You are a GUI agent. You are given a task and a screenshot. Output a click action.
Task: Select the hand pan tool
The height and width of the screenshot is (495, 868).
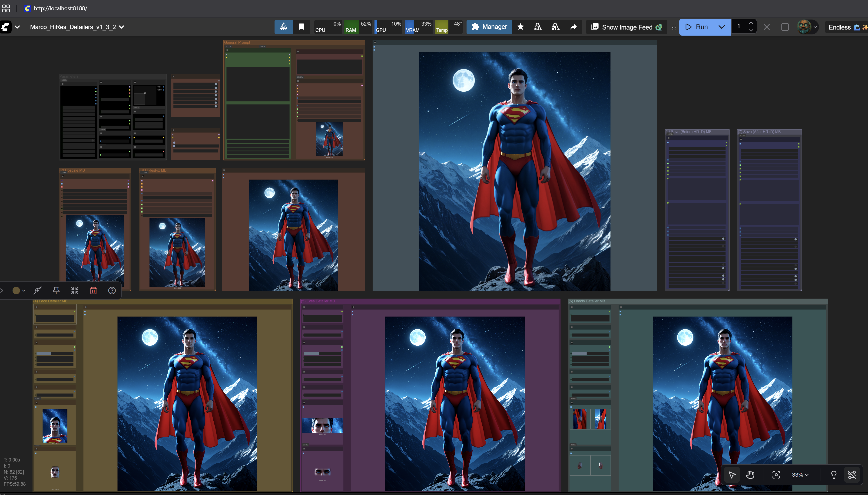click(750, 475)
